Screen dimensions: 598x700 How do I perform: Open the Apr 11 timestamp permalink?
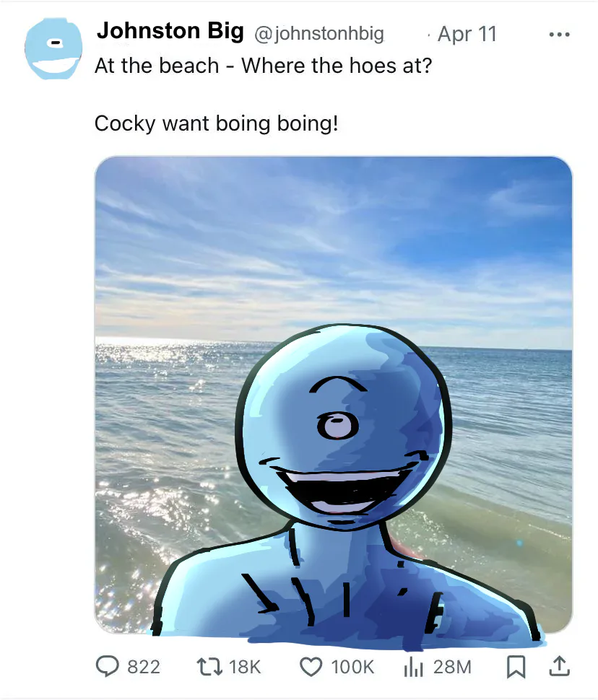(467, 34)
